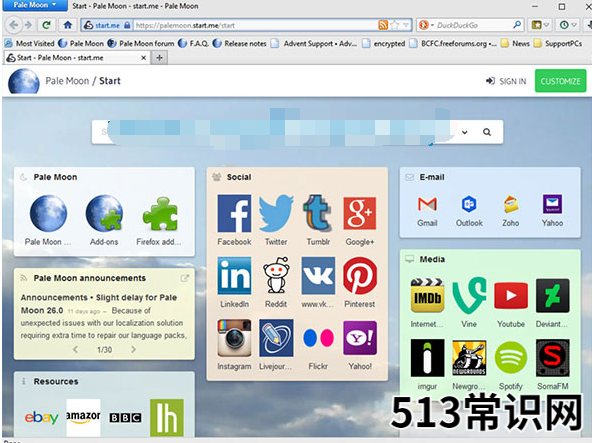Open the Facebook shortcut icon
592x443 pixels.
[x=234, y=213]
